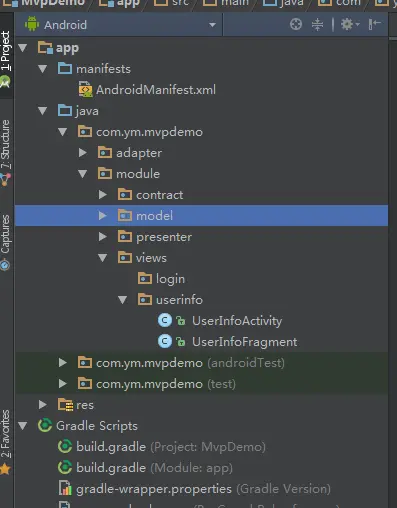397x508 pixels.
Task: Collapse the module package arrow
Action: (x=83, y=174)
